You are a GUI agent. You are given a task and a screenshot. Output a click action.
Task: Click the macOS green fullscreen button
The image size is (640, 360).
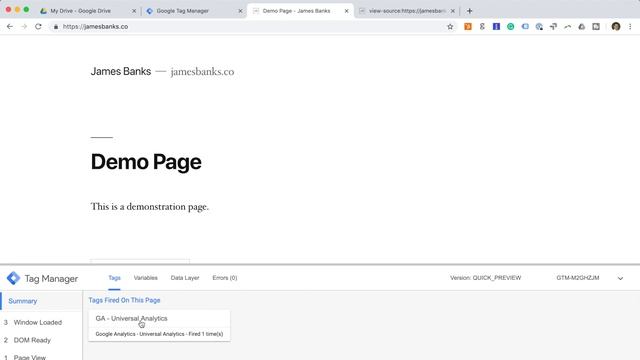click(26, 9)
